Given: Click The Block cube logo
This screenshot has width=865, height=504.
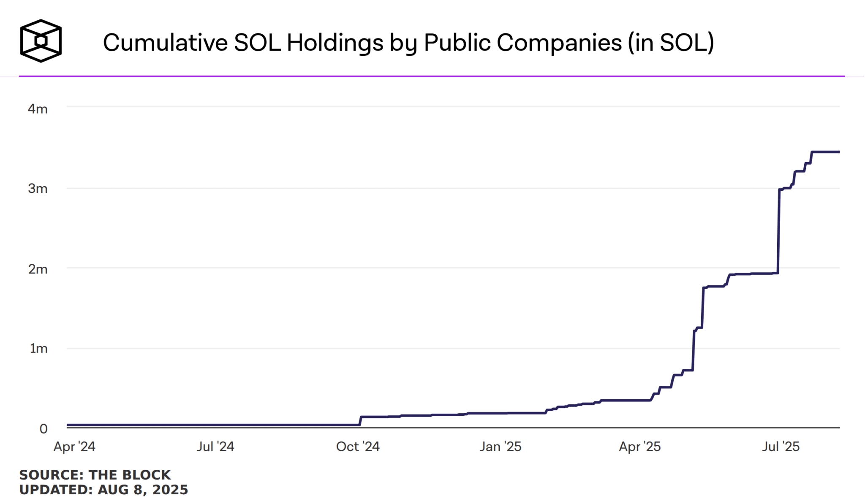Looking at the screenshot, I should pyautogui.click(x=41, y=41).
